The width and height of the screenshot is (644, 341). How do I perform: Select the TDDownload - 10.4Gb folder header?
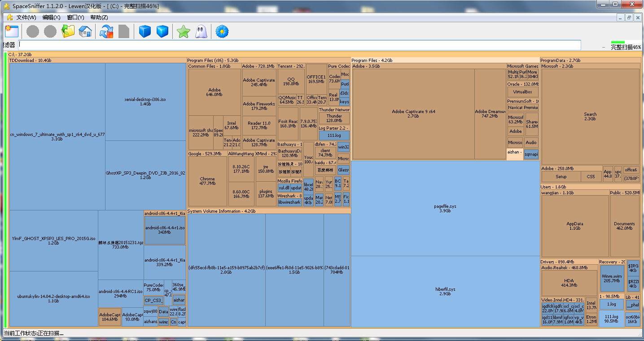97,60
